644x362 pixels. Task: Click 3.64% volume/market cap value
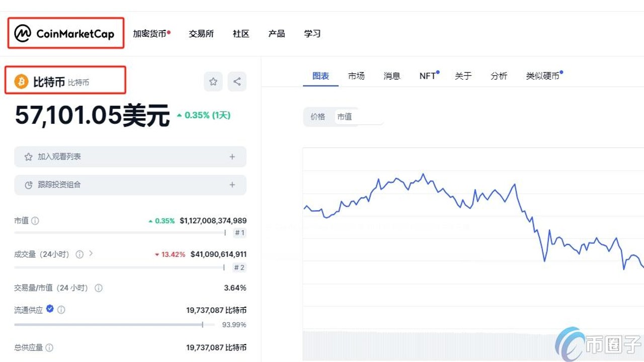click(235, 288)
